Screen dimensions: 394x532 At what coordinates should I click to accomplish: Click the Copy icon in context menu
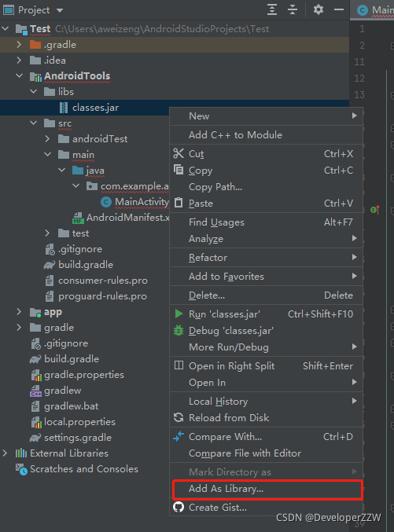pos(179,169)
